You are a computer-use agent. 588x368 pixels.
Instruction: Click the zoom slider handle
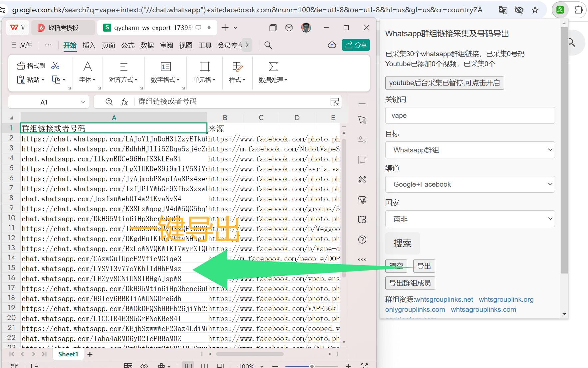point(312,366)
